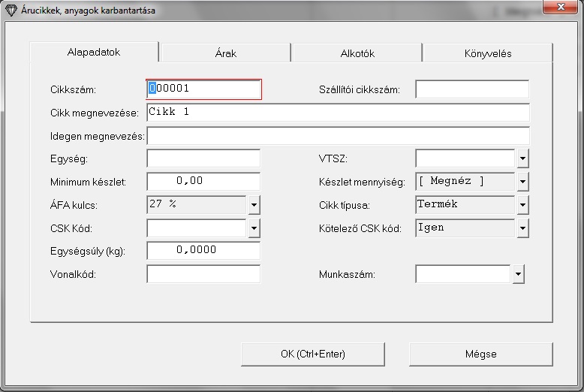Click the diamond app icon in title bar
This screenshot has width=584, height=392.
[11, 11]
